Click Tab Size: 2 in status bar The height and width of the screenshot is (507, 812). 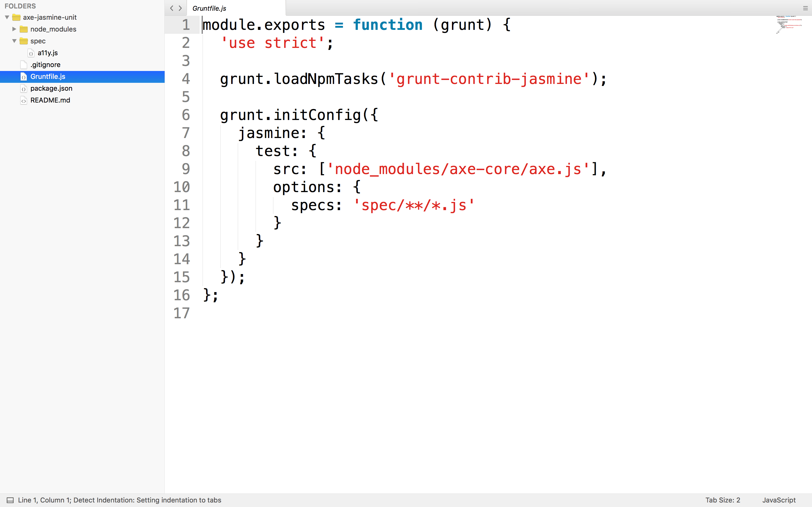click(x=723, y=500)
